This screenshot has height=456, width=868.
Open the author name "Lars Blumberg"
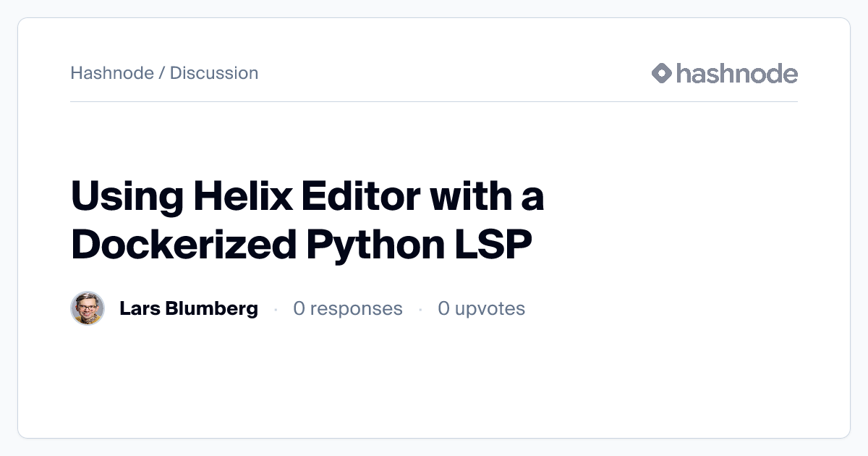189,309
